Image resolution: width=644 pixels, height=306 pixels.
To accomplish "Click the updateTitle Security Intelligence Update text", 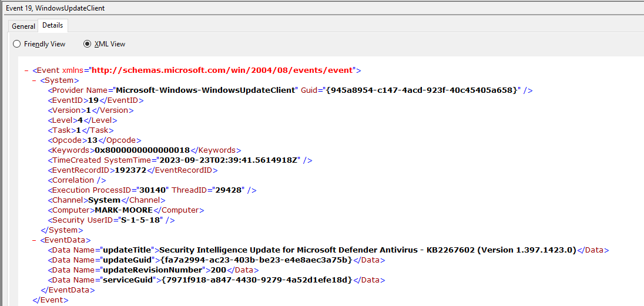I will tap(368, 250).
